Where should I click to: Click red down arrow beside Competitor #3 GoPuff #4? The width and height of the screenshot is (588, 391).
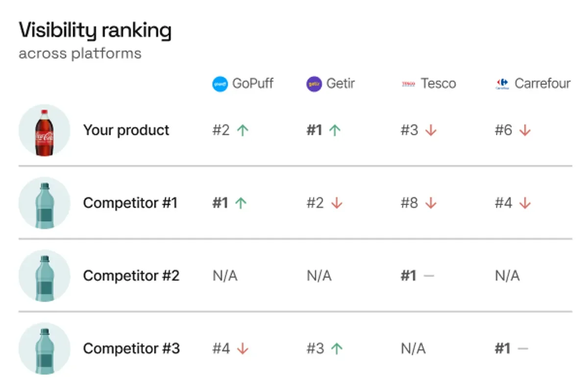[243, 348]
